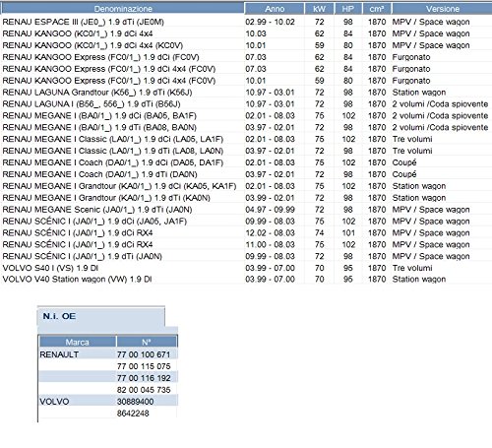Screen dimensions: 492x448
Task: Click year range 12.02 - 08.03
Action: click(x=270, y=233)
